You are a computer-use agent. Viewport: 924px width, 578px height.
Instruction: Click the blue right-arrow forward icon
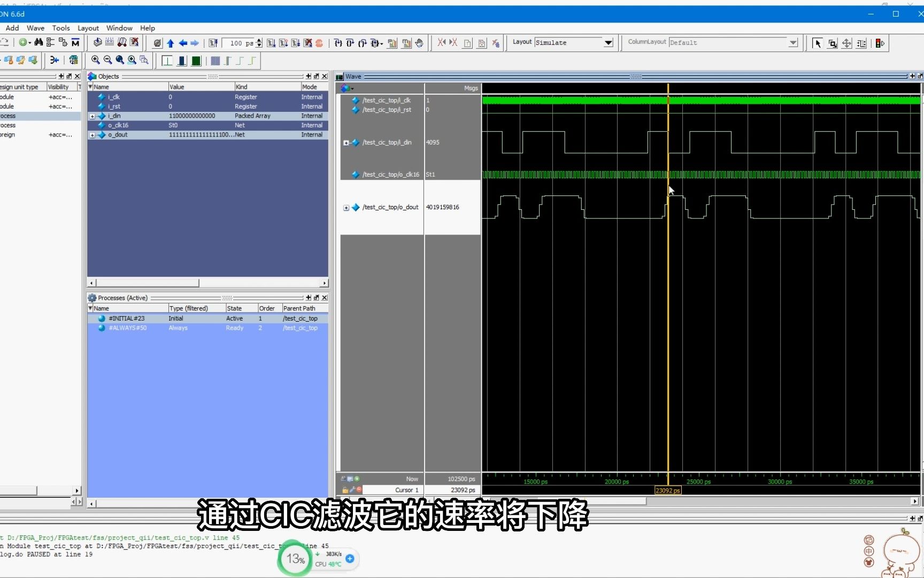pos(195,43)
